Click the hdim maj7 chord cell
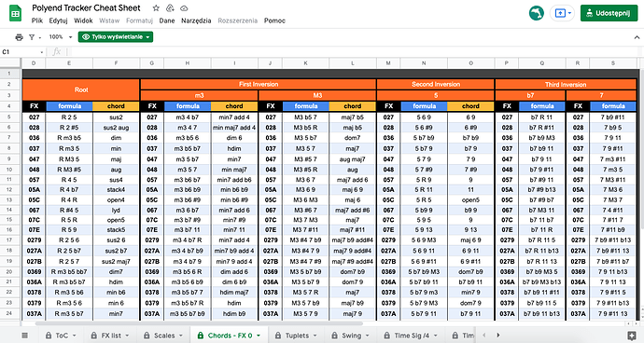 [234, 293]
